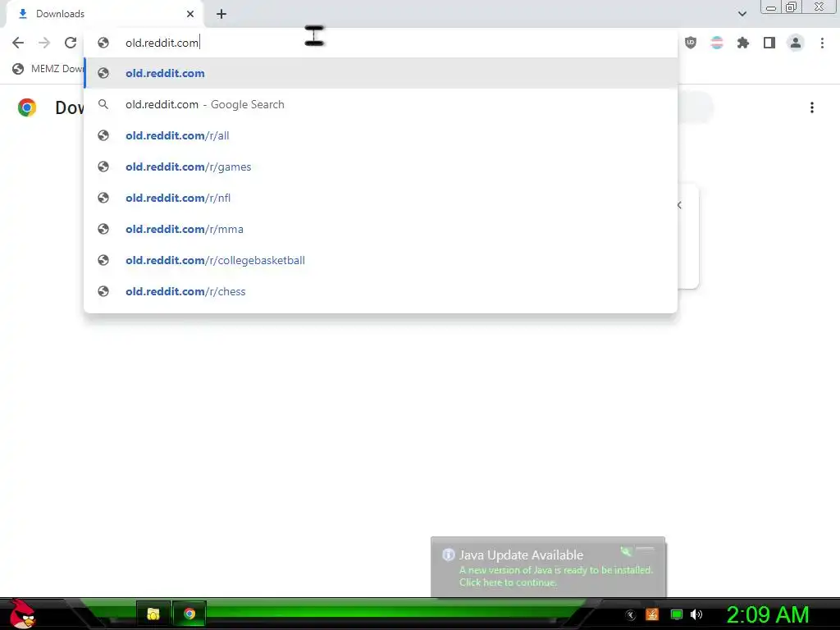Image resolution: width=840 pixels, height=630 pixels.
Task: Click the magnifier icon beside Google Search suggestion
Action: (103, 104)
